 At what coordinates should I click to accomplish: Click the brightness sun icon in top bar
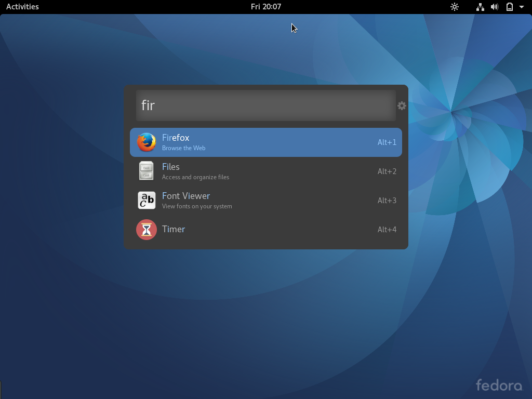(x=455, y=7)
